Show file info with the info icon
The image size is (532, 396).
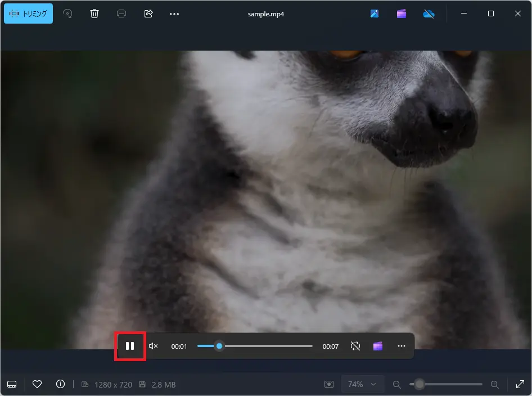[x=60, y=384]
